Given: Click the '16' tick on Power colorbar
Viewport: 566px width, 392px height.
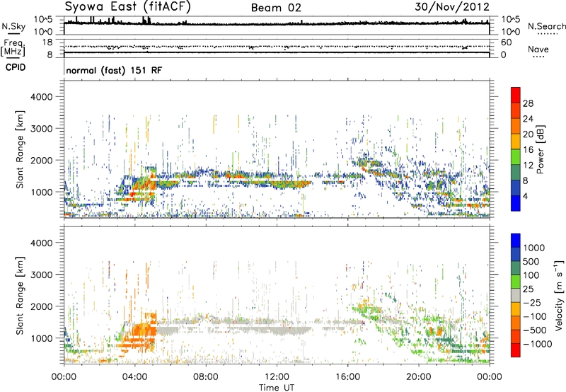Looking at the screenshot, I should [x=528, y=150].
